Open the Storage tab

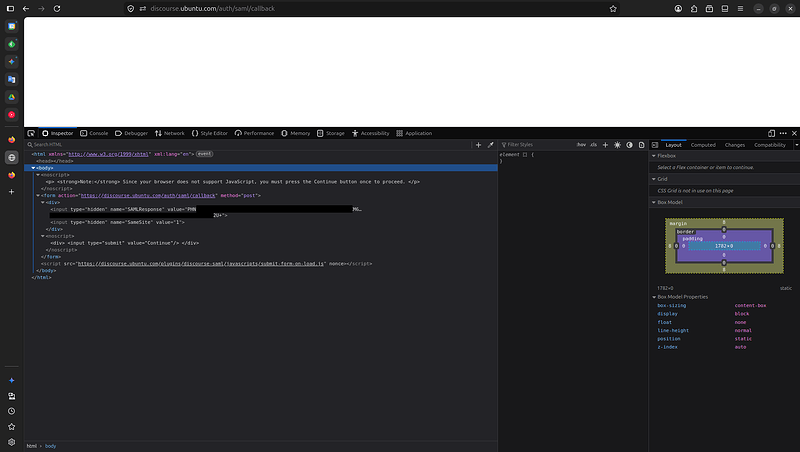[x=331, y=133]
